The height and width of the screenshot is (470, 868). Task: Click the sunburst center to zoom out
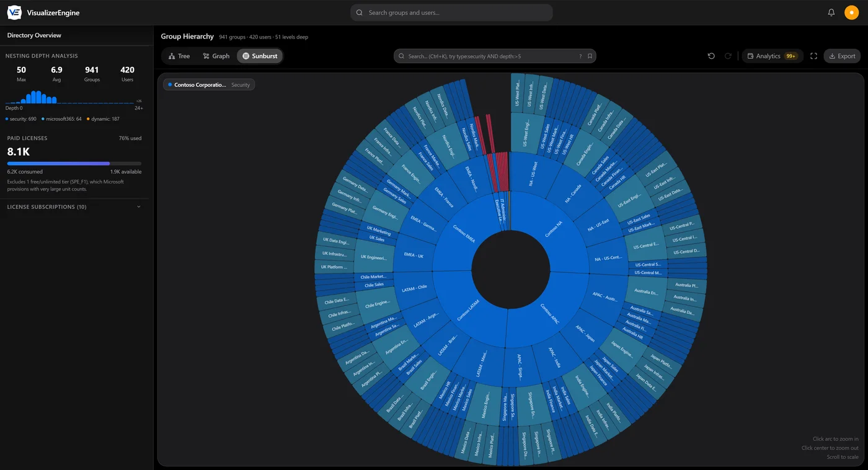[510, 269]
